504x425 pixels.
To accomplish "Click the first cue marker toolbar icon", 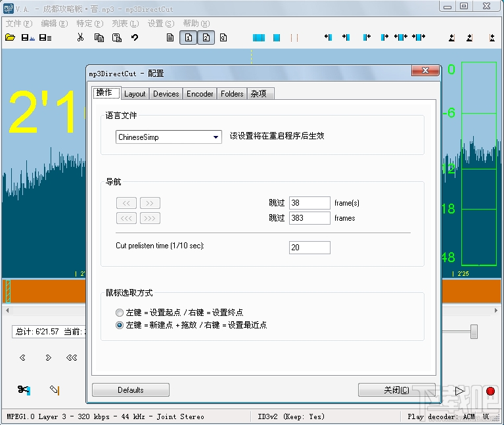I will point(452,37).
